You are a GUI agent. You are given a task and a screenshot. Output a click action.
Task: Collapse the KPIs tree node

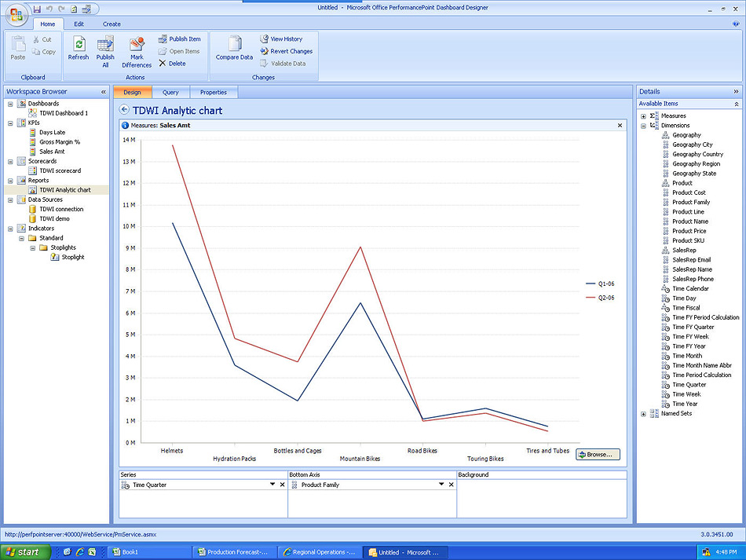10,123
